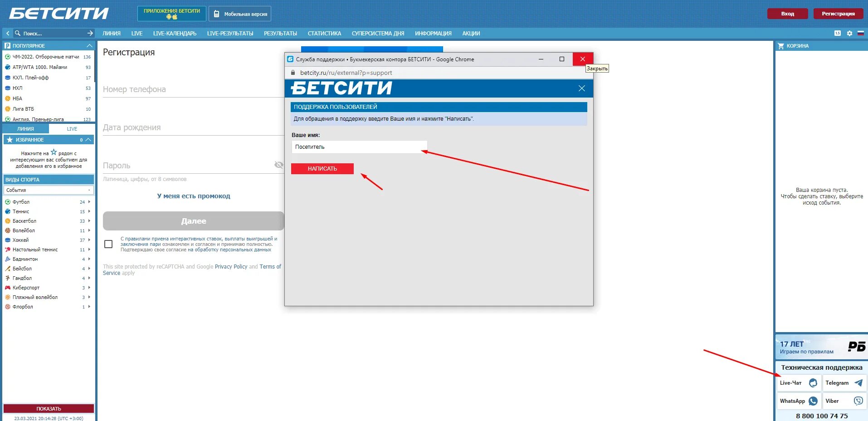Screen dimensions: 868x421
Task: Click the Номер телефона input field
Action: click(194, 89)
